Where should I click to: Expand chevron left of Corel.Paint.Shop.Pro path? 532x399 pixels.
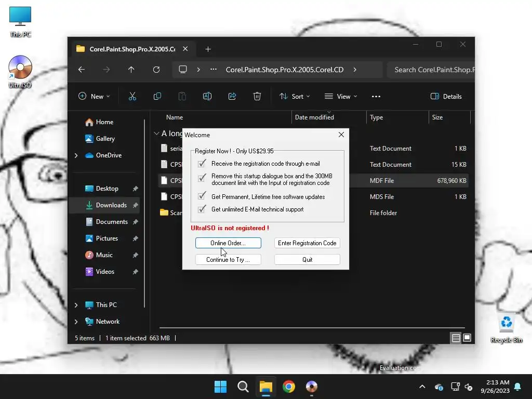pos(198,70)
